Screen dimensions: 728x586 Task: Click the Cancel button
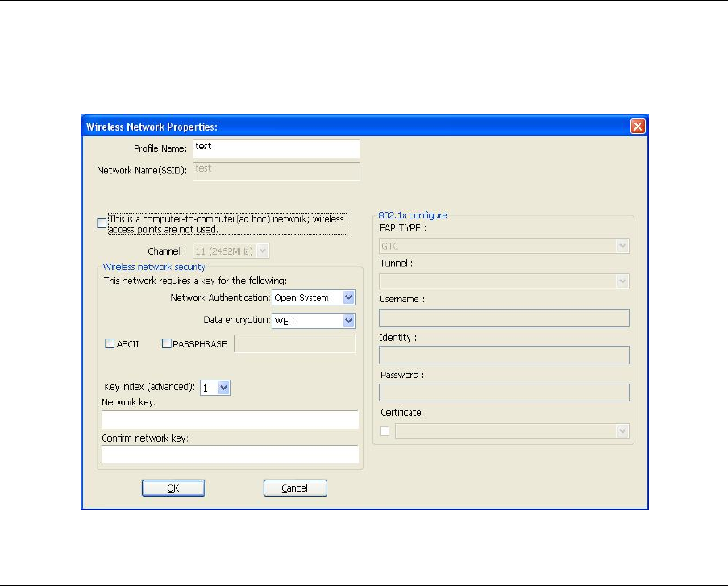(295, 488)
